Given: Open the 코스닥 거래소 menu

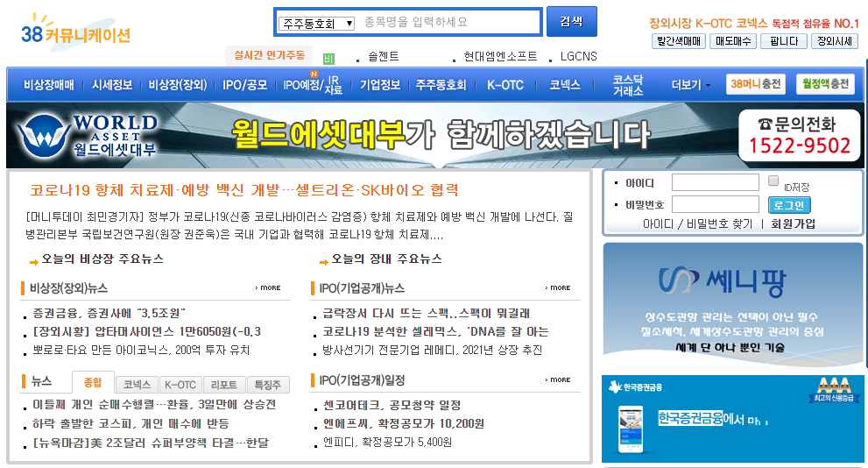Looking at the screenshot, I should click(628, 85).
